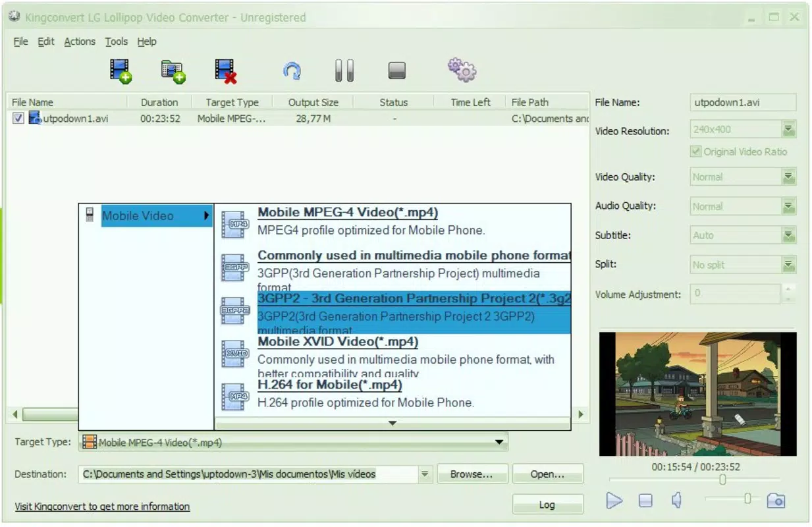The height and width of the screenshot is (527, 812).
Task: Click the Status column header
Action: (x=394, y=102)
